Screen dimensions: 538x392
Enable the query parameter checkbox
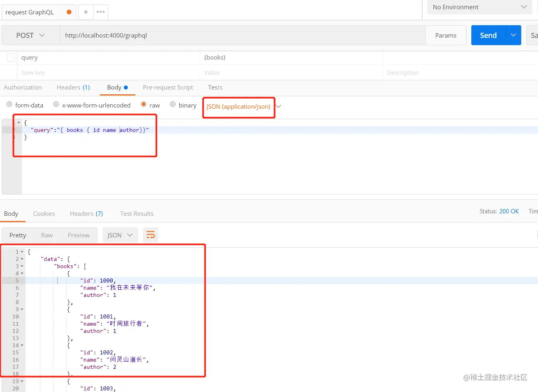[x=11, y=58]
